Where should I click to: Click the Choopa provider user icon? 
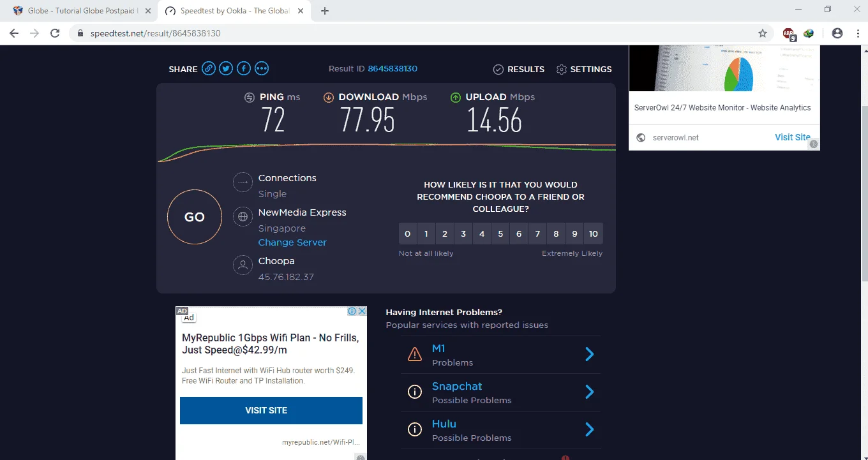click(243, 265)
